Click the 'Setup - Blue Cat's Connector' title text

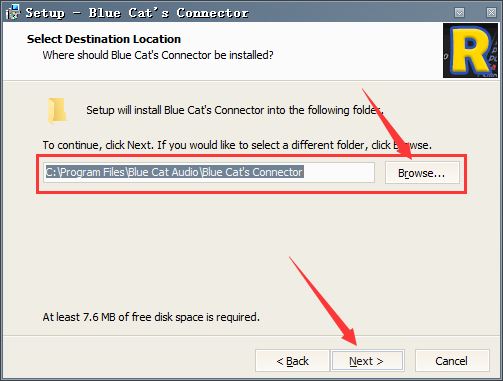point(137,13)
